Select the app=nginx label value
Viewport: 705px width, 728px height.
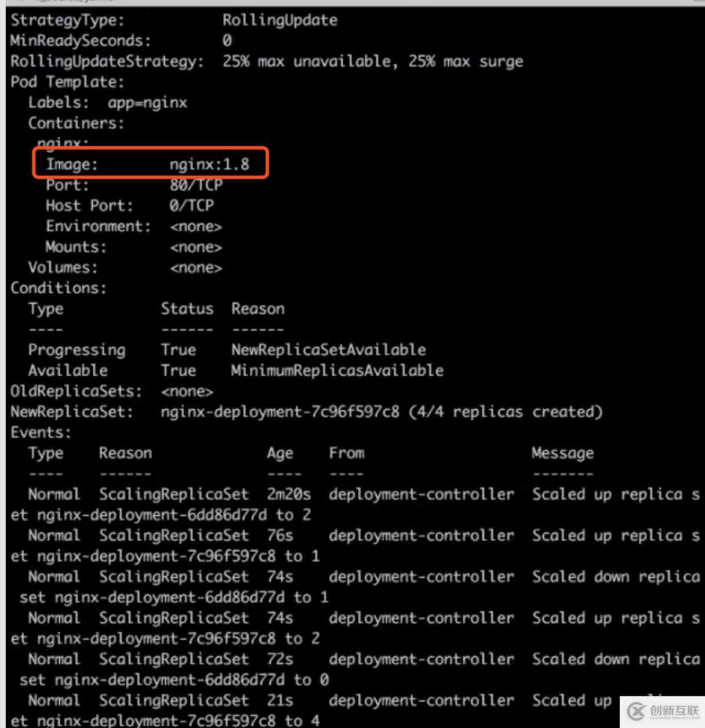click(147, 103)
